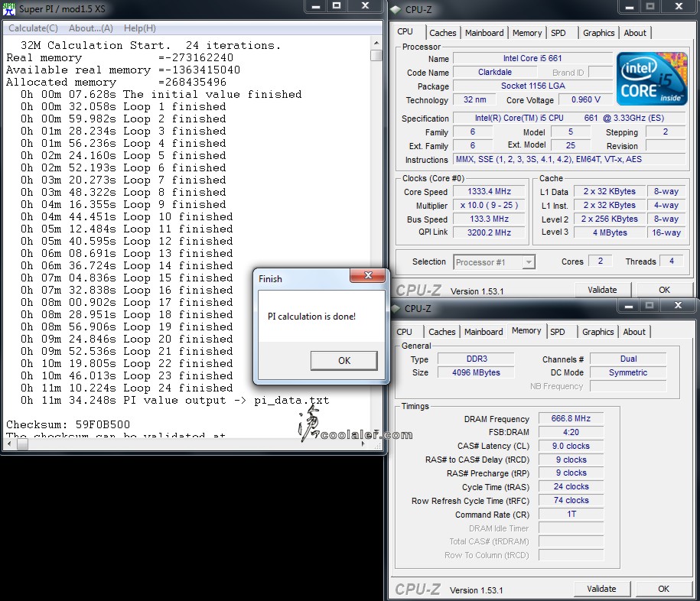
Task: Click the Command Rate value 1T
Action: [x=571, y=515]
